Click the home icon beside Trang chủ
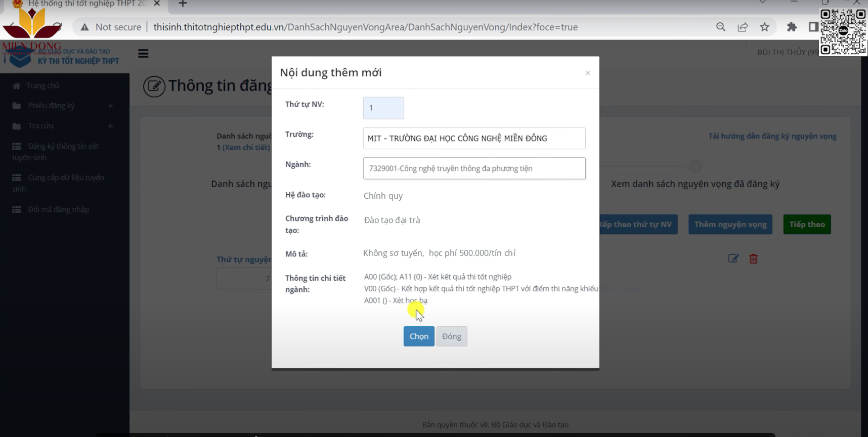Viewport: 868px width, 437px height. coord(16,86)
